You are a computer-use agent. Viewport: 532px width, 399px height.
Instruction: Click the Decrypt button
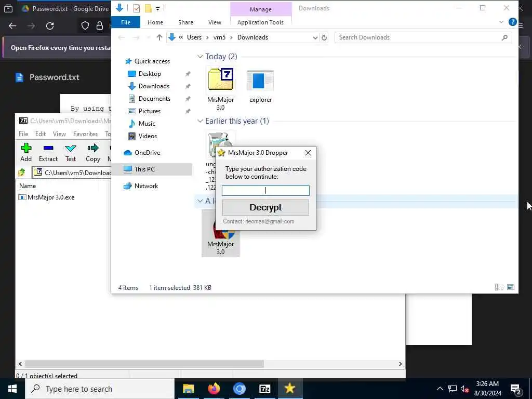pos(265,207)
